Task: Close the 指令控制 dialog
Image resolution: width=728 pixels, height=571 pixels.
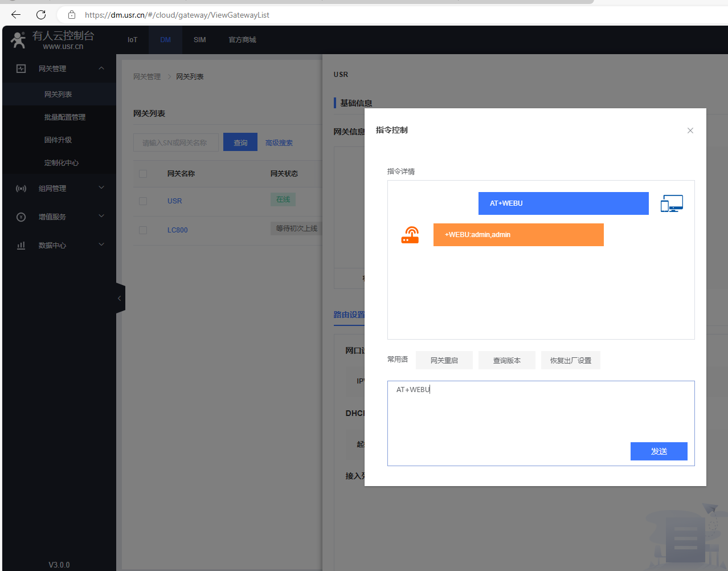Action: (x=690, y=130)
